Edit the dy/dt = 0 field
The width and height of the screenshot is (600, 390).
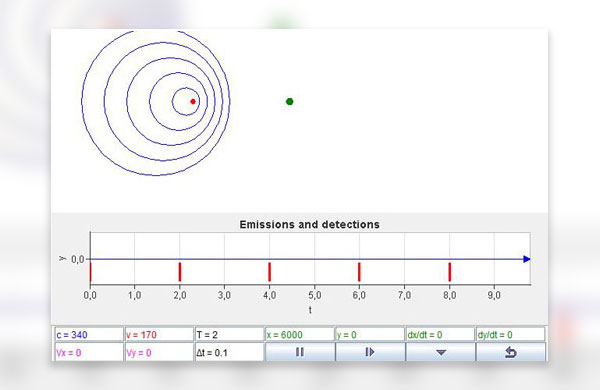click(510, 335)
